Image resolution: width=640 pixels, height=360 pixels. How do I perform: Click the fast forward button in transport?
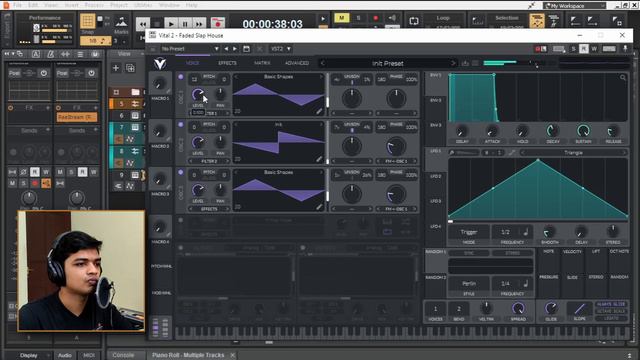[199, 24]
